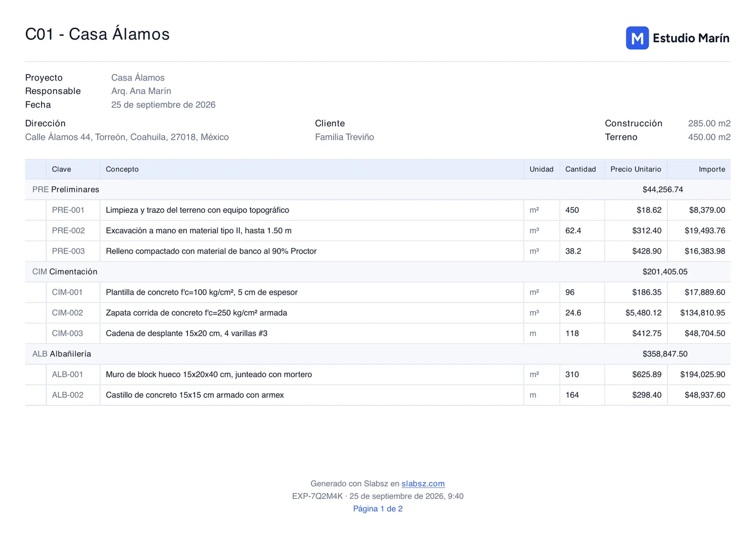
Task: Open the slabsz.com link
Action: 423,484
